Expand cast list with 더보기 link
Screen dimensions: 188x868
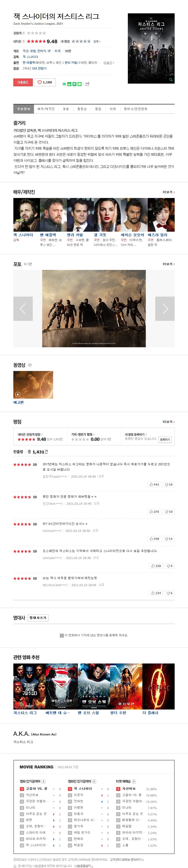pos(169,192)
